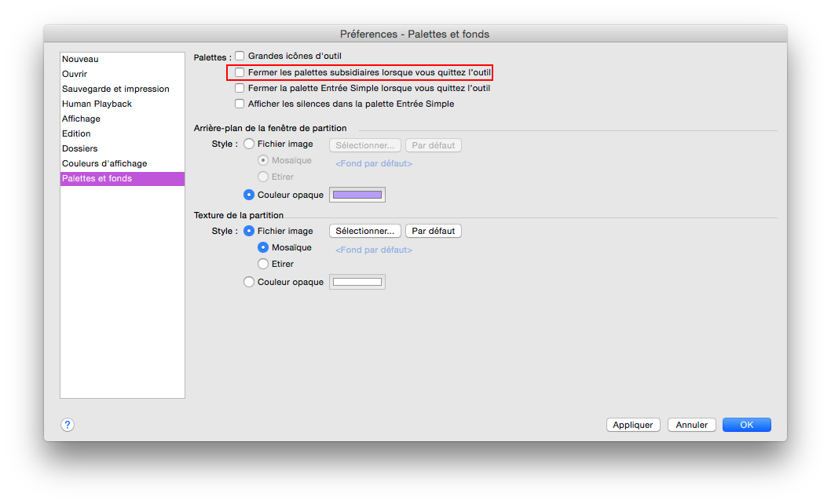
Task: Open the Nouveau preferences category
Action: (80, 59)
